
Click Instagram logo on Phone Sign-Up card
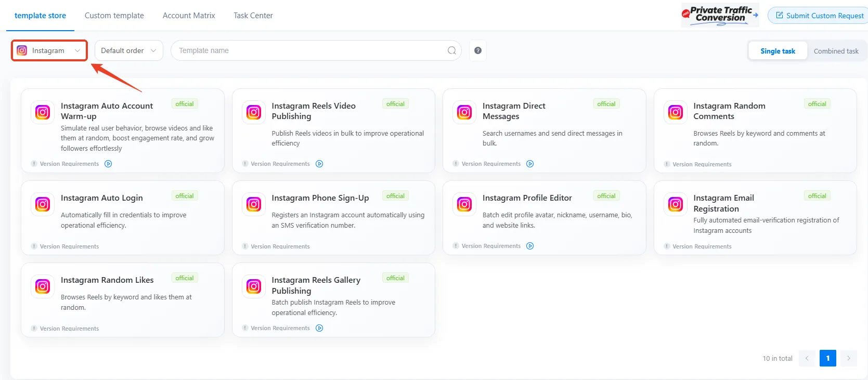pos(254,204)
